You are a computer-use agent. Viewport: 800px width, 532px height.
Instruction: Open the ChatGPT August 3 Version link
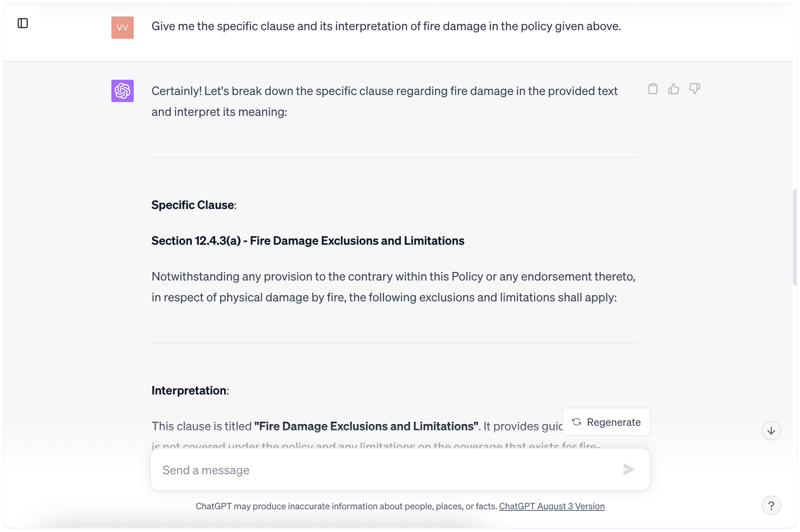(552, 506)
